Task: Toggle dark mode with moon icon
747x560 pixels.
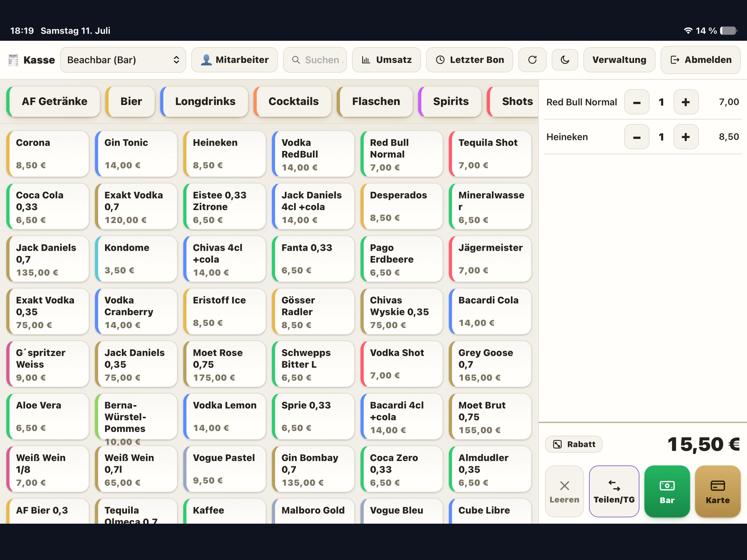Action: [565, 60]
